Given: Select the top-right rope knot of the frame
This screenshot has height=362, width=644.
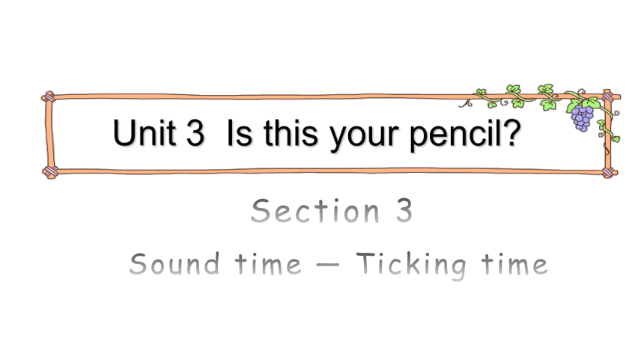Looking at the screenshot, I should pos(607,97).
